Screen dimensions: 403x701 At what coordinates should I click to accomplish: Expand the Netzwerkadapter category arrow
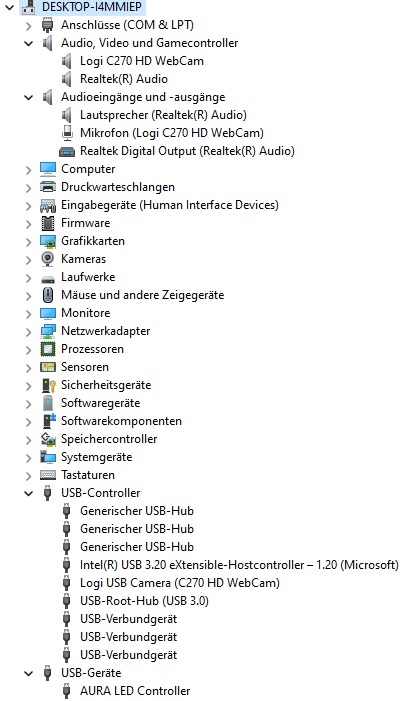29,331
